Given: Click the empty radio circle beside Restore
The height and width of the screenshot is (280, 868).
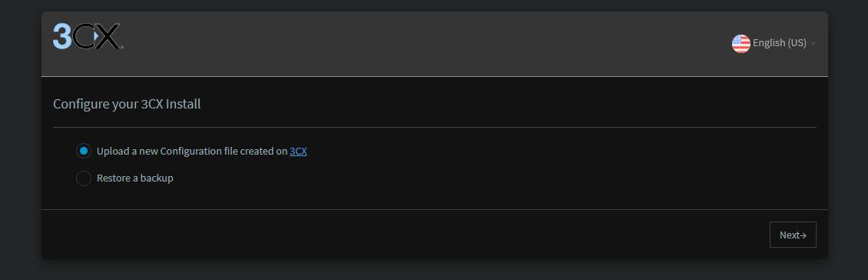Looking at the screenshot, I should click(84, 178).
